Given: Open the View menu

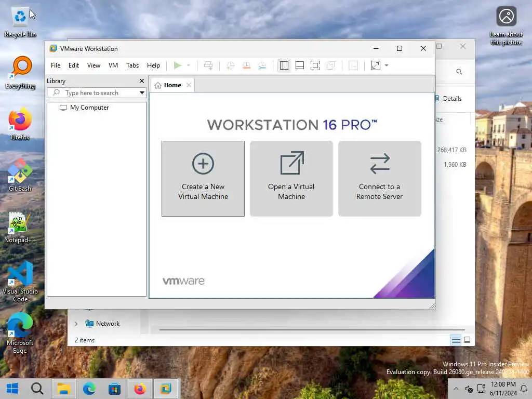Looking at the screenshot, I should click(x=94, y=65).
